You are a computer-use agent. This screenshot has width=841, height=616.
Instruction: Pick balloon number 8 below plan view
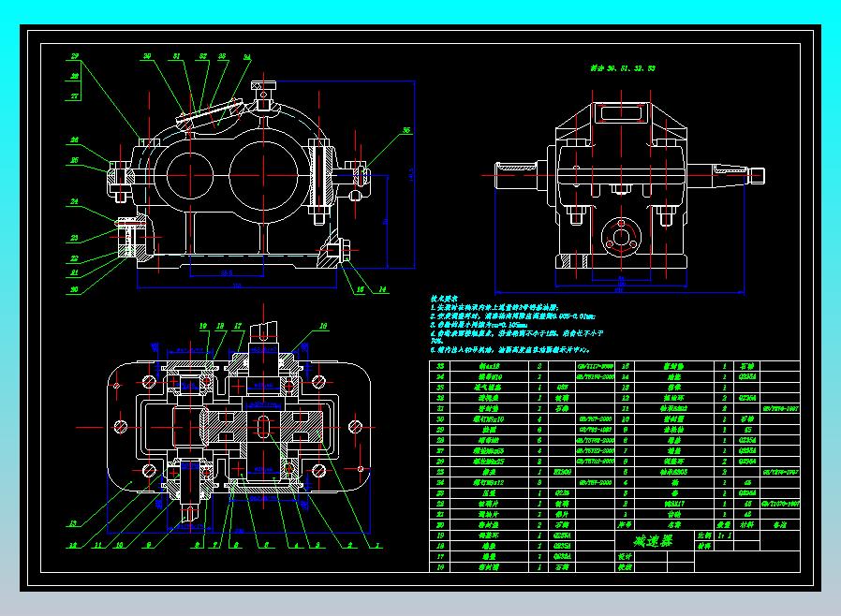(x=198, y=545)
